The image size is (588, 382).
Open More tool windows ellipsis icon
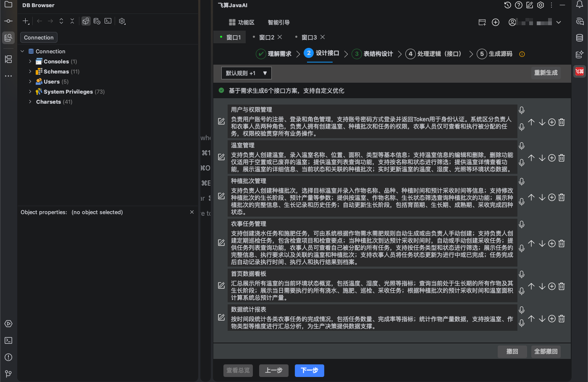click(x=8, y=76)
